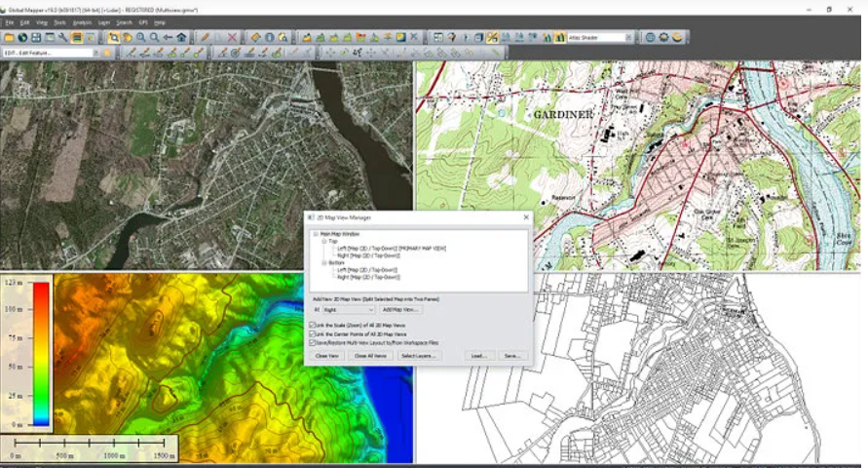This screenshot has height=468, width=868.
Task: Open the Tools menu
Action: tap(59, 22)
